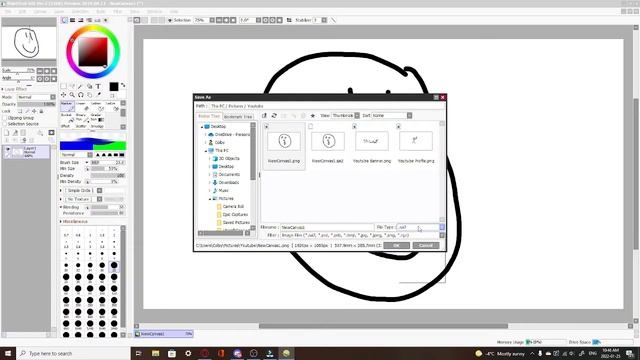Choose the Binary Pen tool

pos(82,118)
